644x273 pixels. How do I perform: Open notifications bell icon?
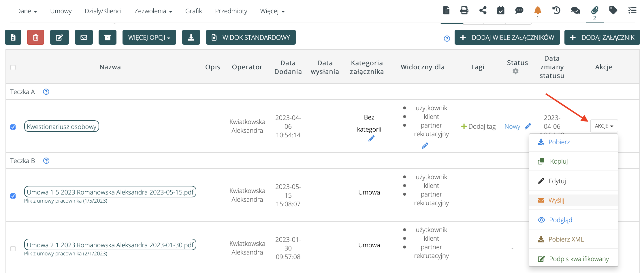(537, 11)
